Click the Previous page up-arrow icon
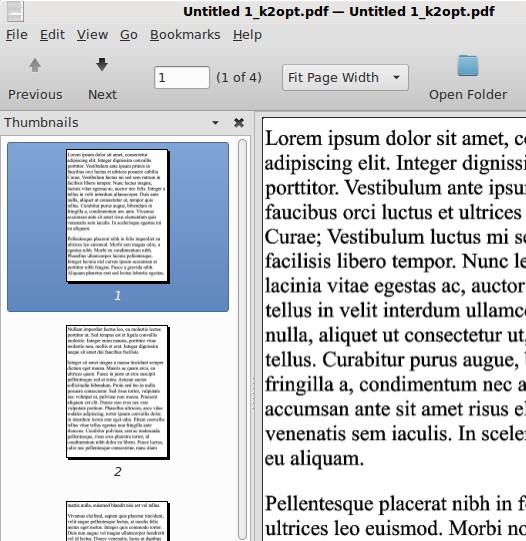The height and width of the screenshot is (541, 526). [x=35, y=65]
